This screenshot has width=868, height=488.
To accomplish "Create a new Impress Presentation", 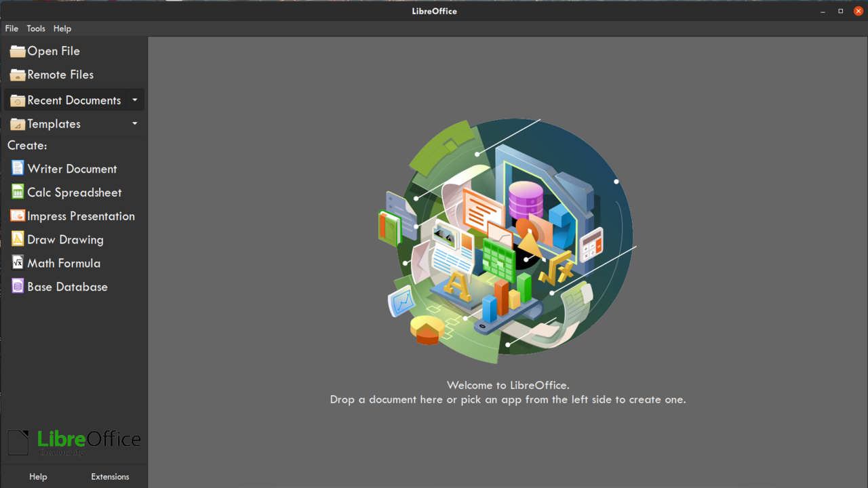I will pos(74,216).
